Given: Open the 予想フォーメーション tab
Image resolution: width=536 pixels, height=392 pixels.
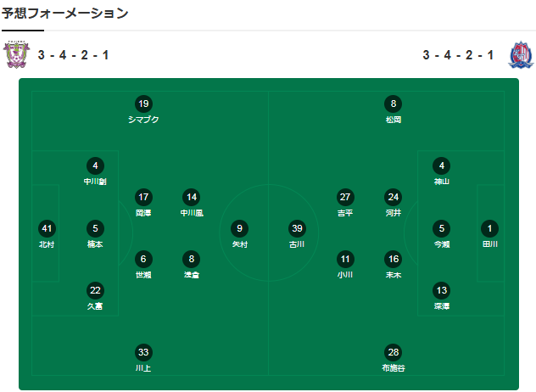Looking at the screenshot, I should (66, 13).
